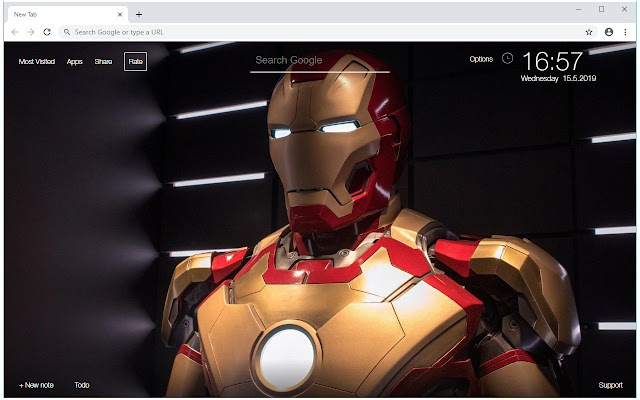640x400 pixels.
Task: Click the Rate button
Action: coord(136,62)
